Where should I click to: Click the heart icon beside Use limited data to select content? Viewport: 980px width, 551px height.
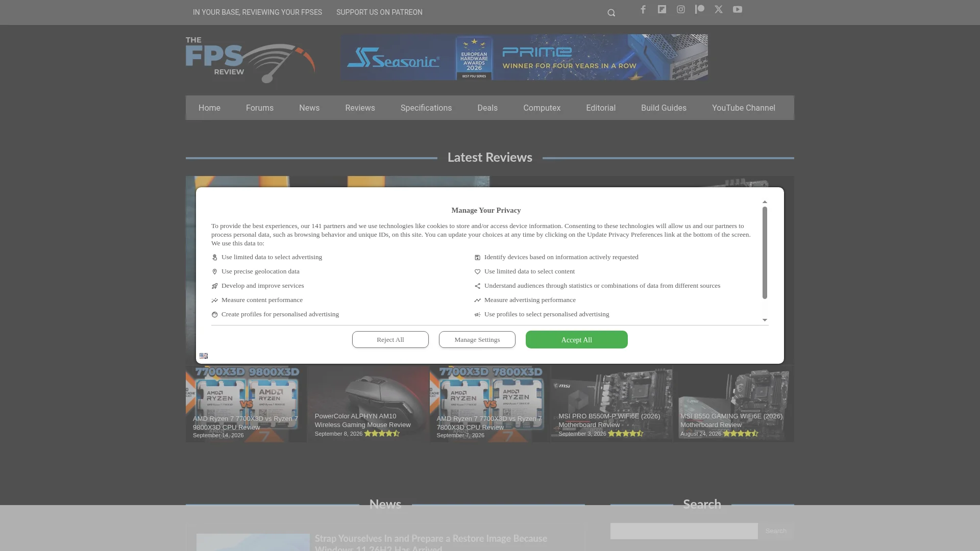[477, 272]
